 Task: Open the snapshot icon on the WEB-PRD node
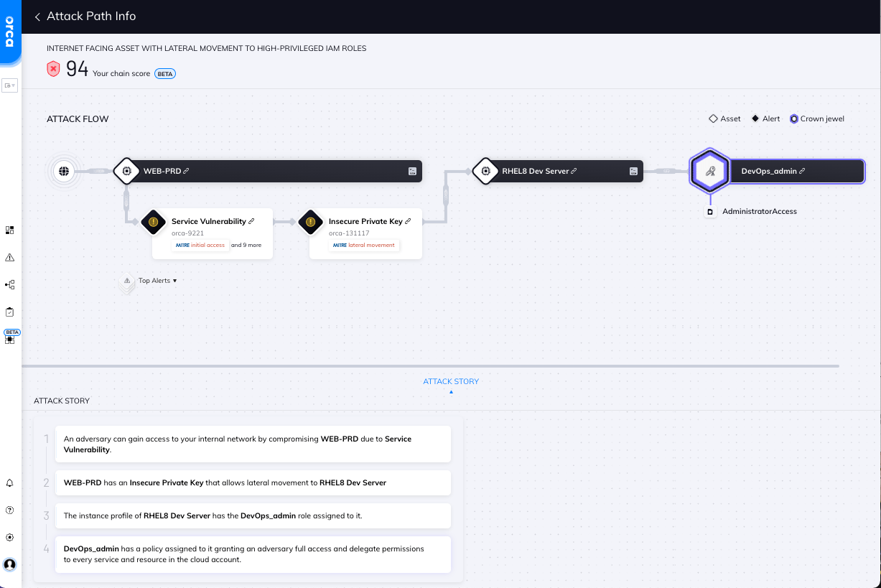pyautogui.click(x=411, y=171)
